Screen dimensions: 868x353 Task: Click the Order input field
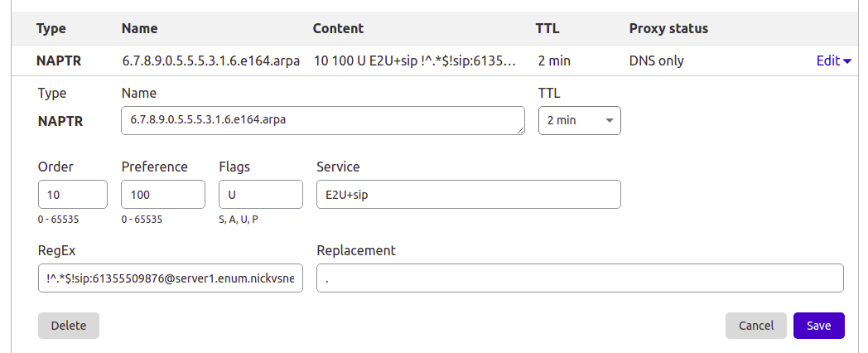(x=73, y=194)
